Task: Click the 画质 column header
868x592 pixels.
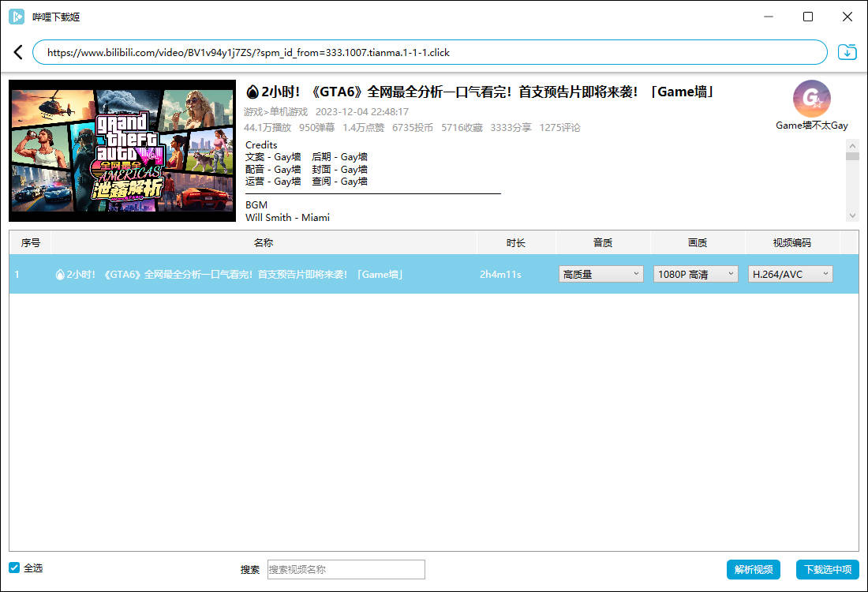Action: (x=698, y=242)
